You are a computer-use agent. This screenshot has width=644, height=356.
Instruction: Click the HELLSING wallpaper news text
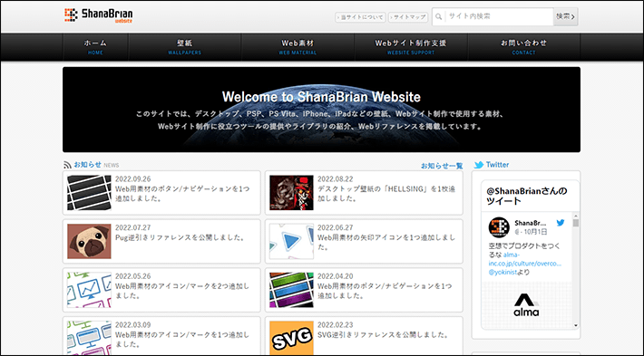tap(386, 194)
